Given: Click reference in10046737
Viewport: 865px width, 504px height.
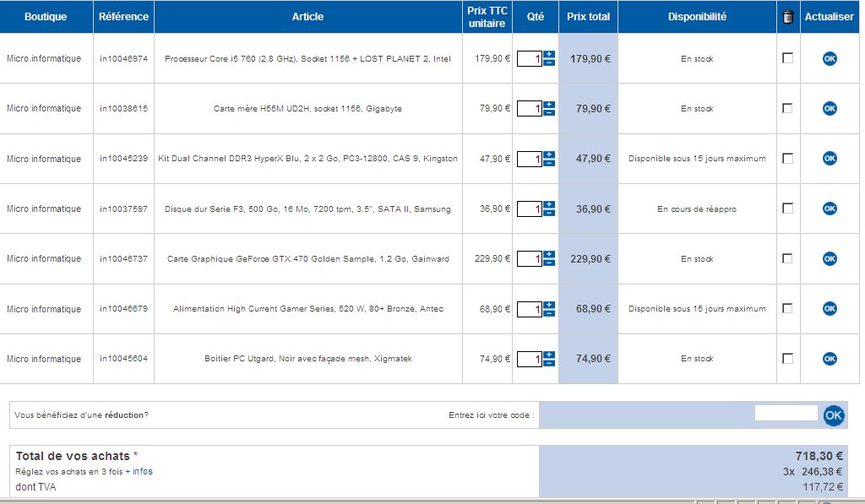Looking at the screenshot, I should [123, 258].
